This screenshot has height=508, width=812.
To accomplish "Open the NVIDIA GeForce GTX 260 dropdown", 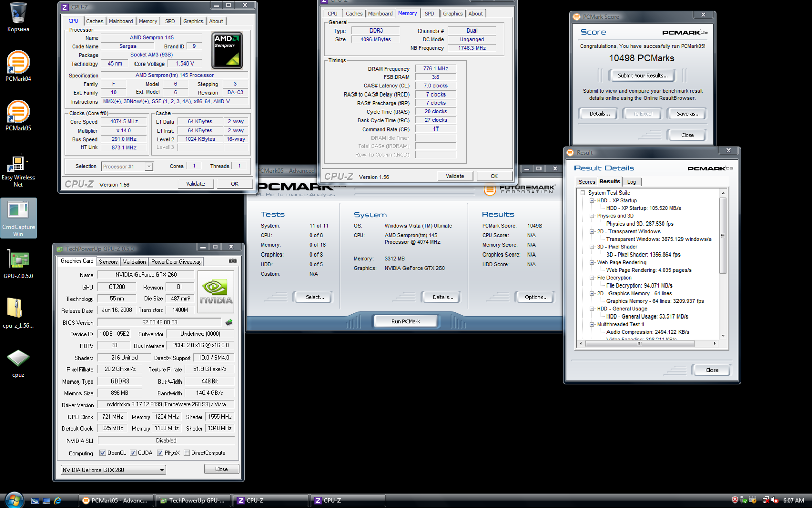I will click(113, 470).
